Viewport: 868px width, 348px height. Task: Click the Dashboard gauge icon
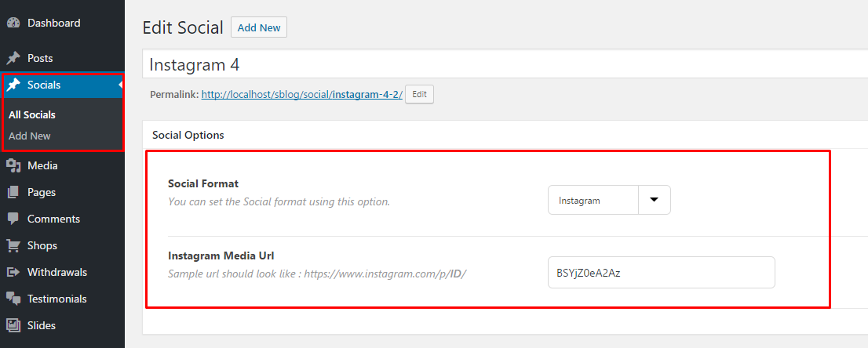click(x=13, y=24)
